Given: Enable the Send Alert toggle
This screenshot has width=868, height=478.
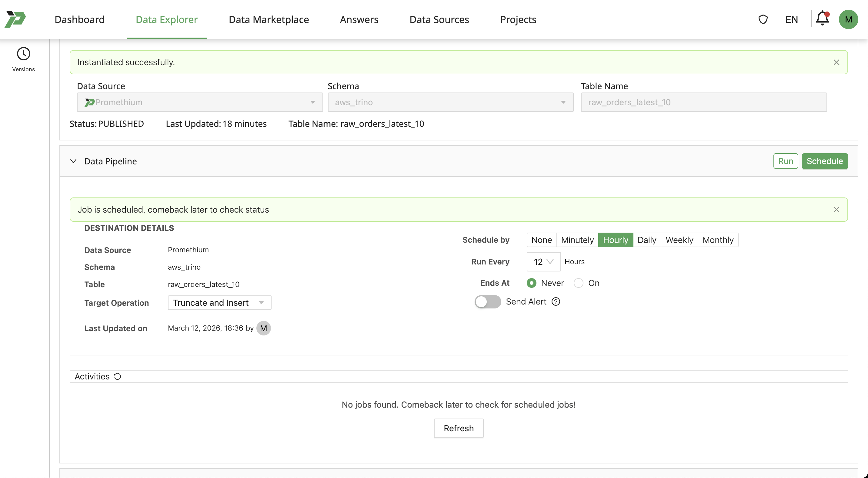Looking at the screenshot, I should point(488,302).
